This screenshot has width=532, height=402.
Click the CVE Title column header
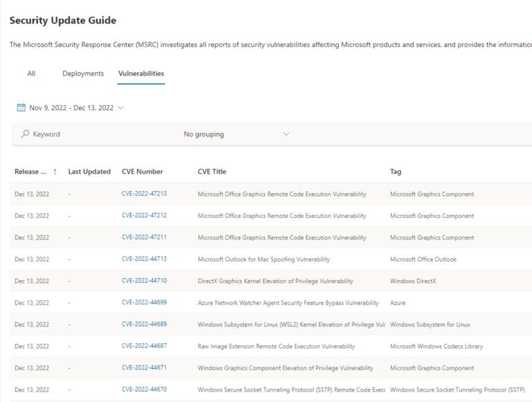tap(212, 172)
